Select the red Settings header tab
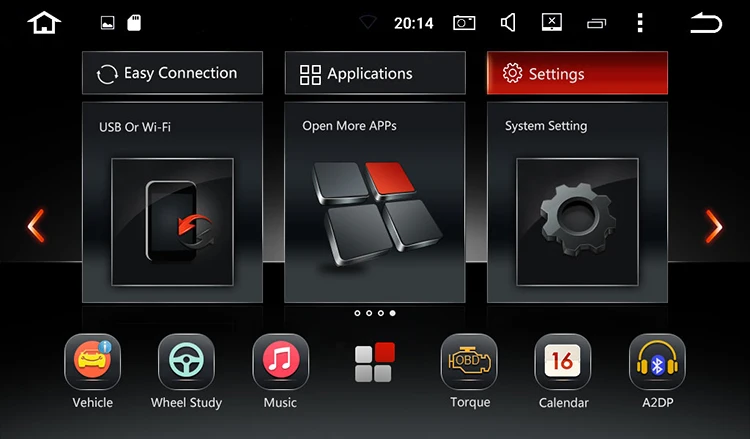Image resolution: width=750 pixels, height=439 pixels. [x=577, y=73]
